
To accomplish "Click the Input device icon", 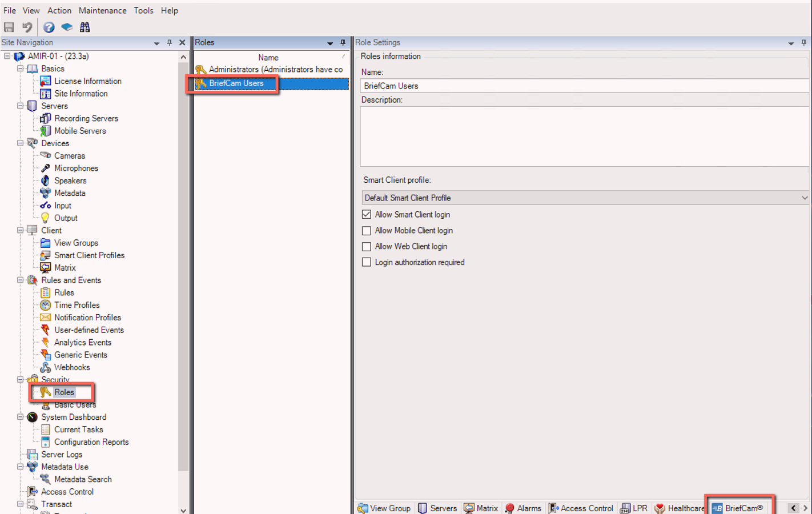I will pyautogui.click(x=45, y=206).
